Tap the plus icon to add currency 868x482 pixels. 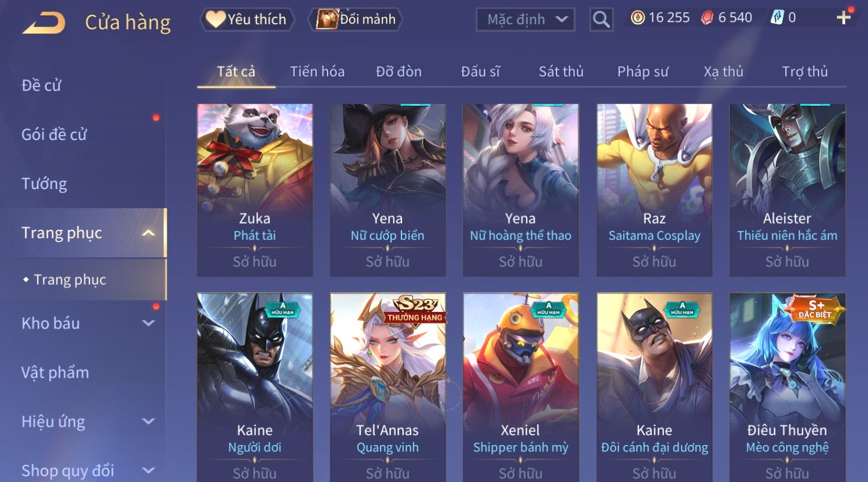click(844, 18)
